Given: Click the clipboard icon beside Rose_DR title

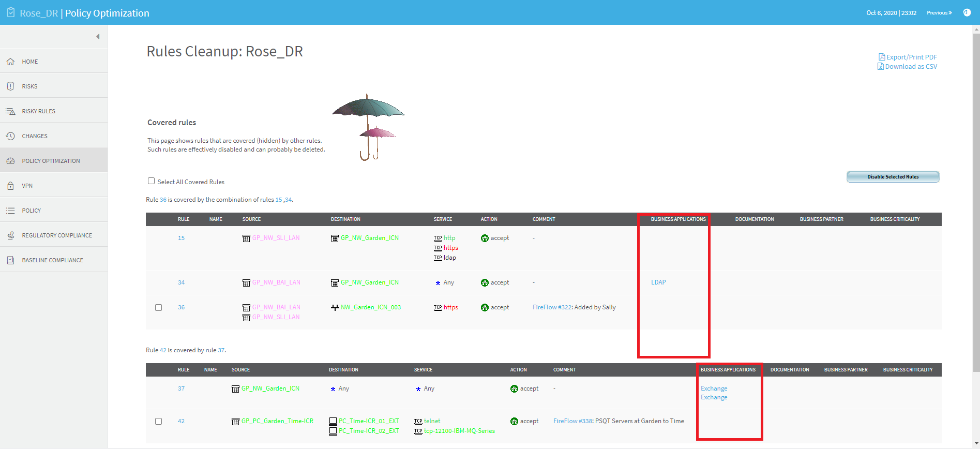Looking at the screenshot, I should [11, 12].
